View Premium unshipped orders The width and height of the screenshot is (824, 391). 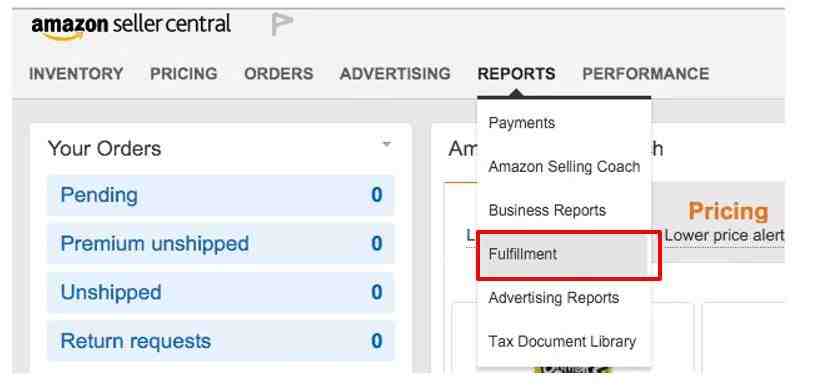pyautogui.click(x=220, y=244)
